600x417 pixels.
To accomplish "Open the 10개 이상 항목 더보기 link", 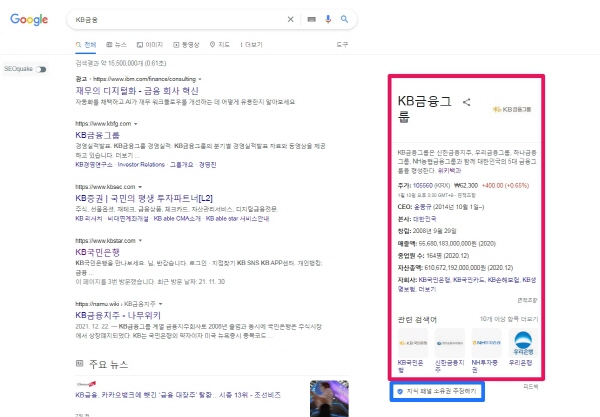I will (509, 319).
